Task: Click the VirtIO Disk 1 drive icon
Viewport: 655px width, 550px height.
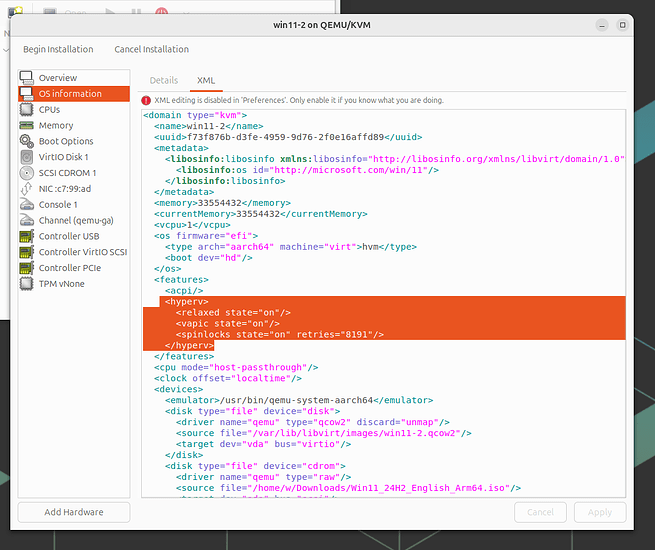Action: [26, 157]
